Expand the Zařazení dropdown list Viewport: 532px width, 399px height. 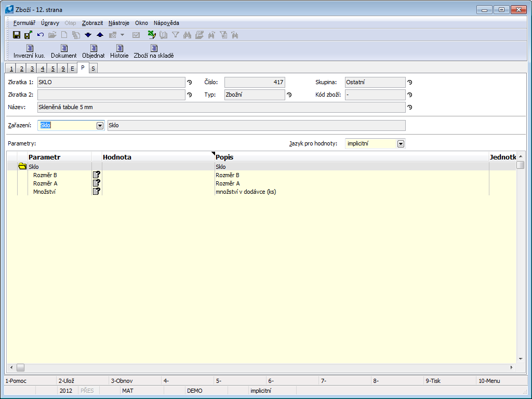(100, 126)
